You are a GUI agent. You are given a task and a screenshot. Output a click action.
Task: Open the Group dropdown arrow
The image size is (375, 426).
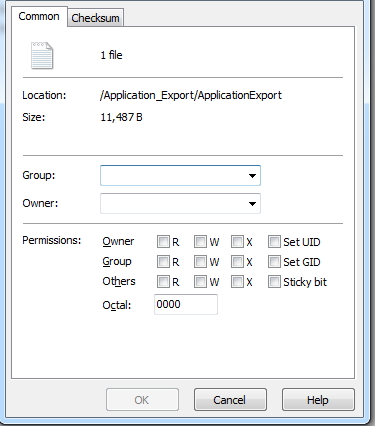[252, 176]
